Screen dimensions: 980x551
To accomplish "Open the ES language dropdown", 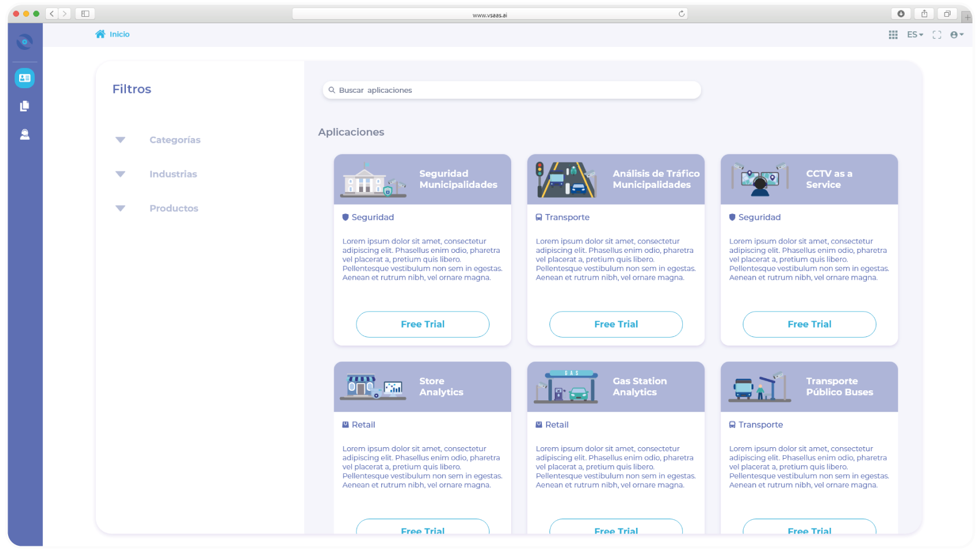I will (x=914, y=35).
